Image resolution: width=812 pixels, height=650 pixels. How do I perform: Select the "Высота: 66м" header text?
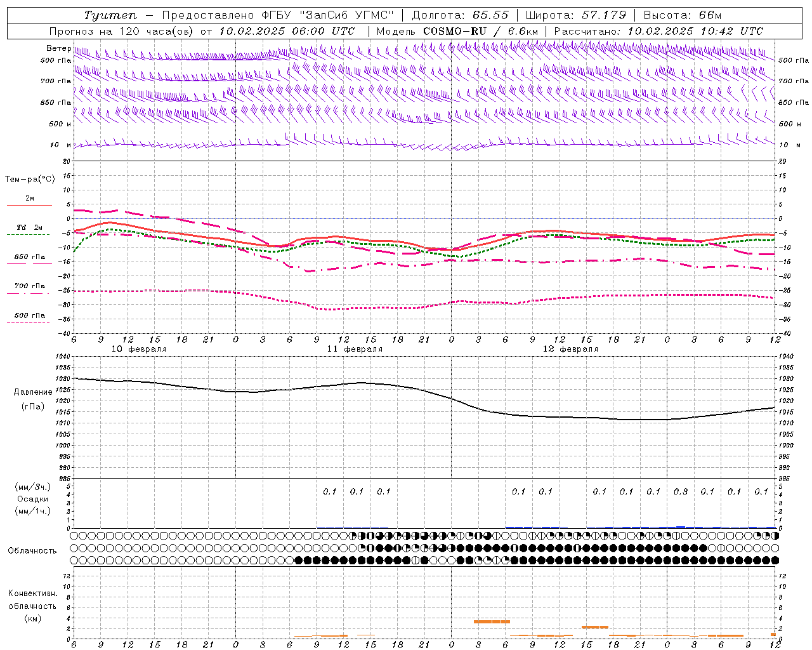pyautogui.click(x=682, y=15)
